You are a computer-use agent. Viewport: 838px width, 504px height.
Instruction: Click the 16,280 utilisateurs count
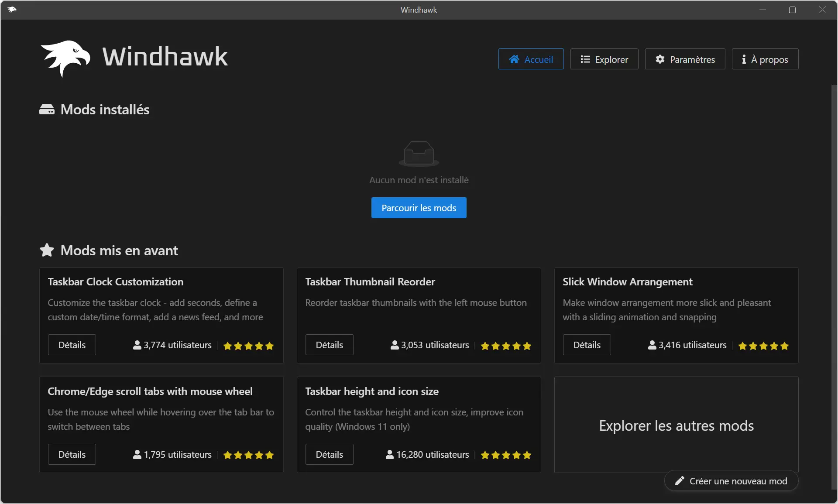(433, 454)
